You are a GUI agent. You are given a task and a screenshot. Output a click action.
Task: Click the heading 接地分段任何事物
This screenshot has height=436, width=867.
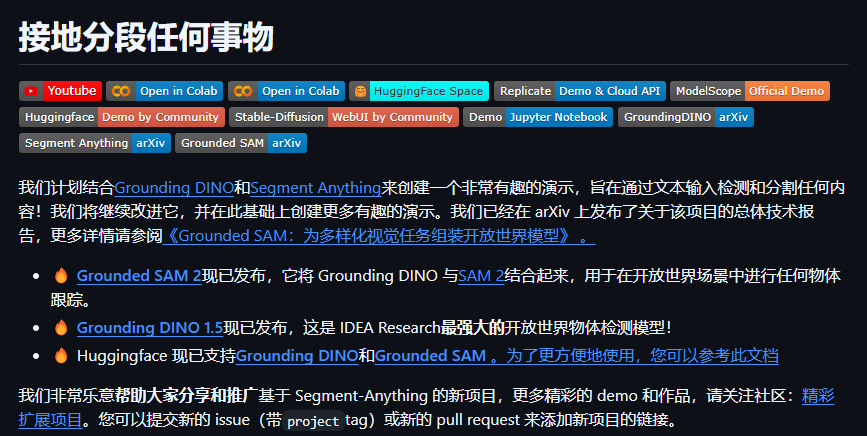click(147, 37)
